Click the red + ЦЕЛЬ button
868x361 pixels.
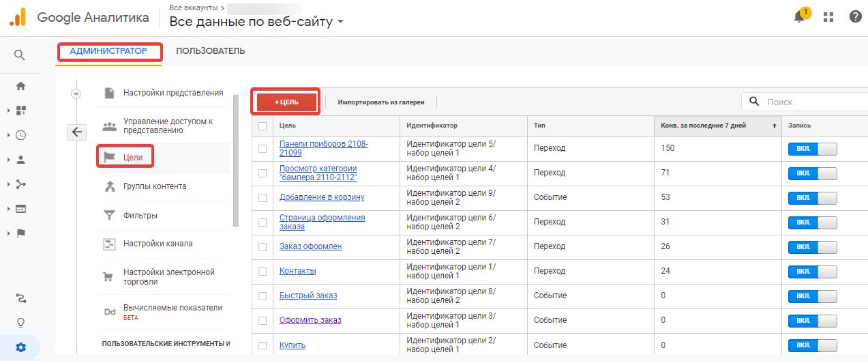tap(286, 102)
